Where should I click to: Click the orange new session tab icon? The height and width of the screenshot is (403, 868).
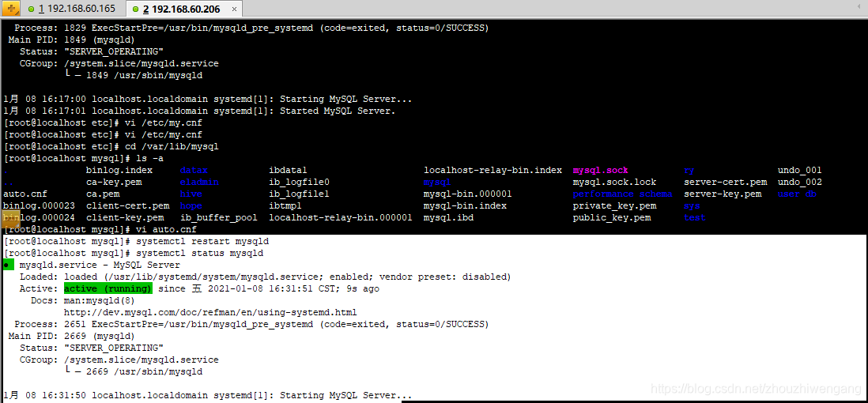pyautogui.click(x=10, y=9)
